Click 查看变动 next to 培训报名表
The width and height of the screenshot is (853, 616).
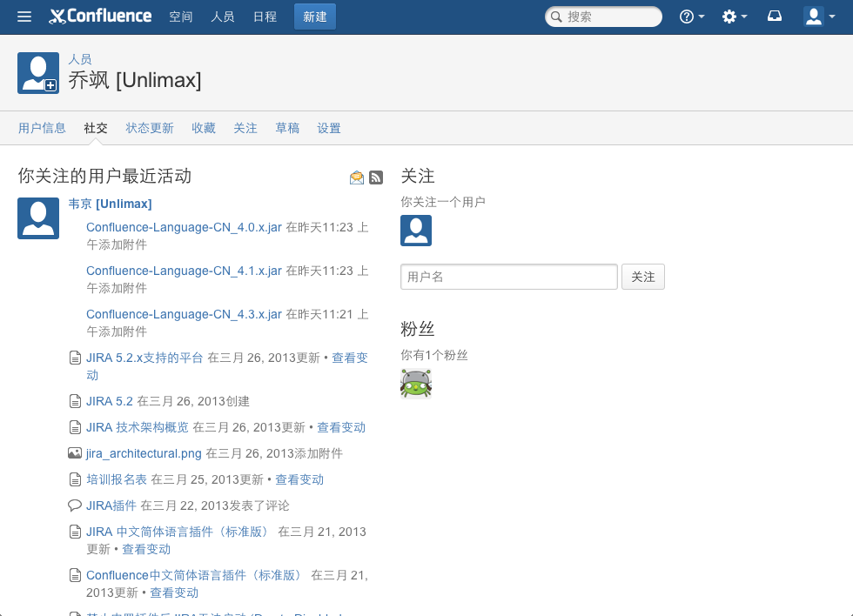(299, 479)
